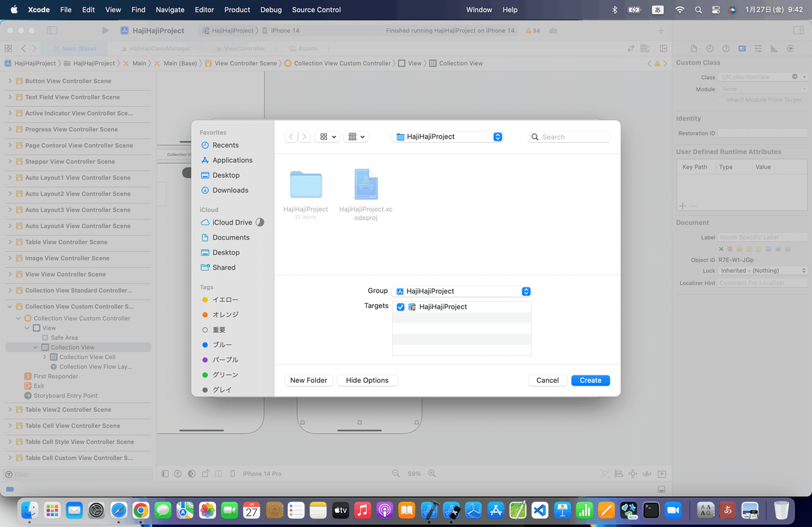Screen dimensions: 812x527
Task: Open the grouping options dropdown in save dialog
Action: click(355, 137)
